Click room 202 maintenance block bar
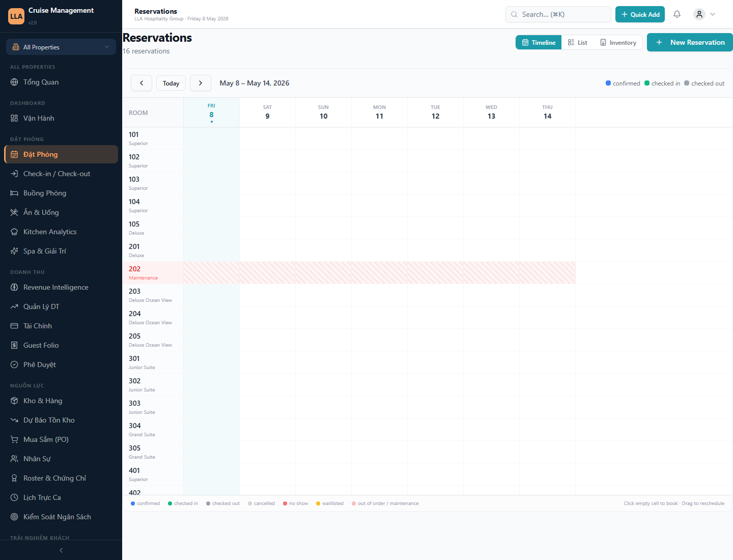Viewport: 733px width, 560px height. click(380, 273)
